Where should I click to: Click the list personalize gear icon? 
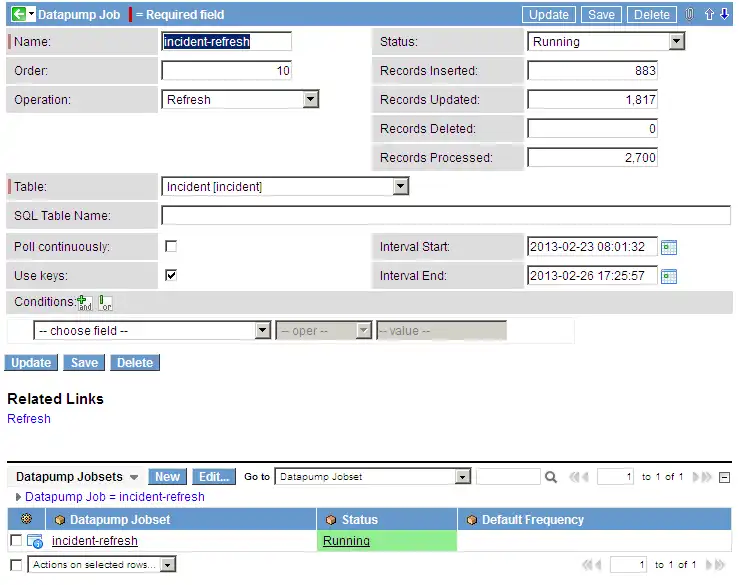26,519
